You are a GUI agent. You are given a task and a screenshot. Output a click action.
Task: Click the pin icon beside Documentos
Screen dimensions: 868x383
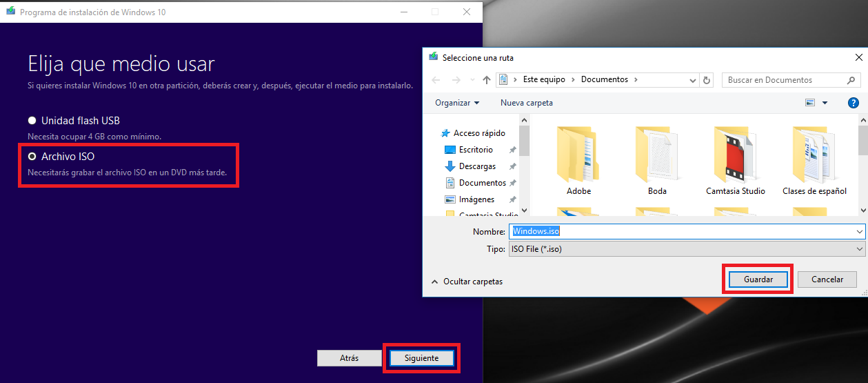[x=512, y=183]
